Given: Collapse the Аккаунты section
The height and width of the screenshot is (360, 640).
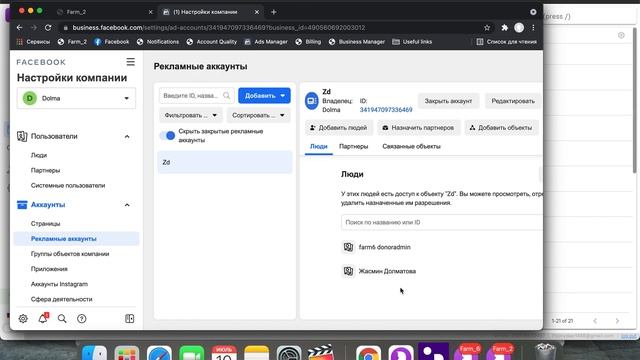Looking at the screenshot, I should pos(127,205).
